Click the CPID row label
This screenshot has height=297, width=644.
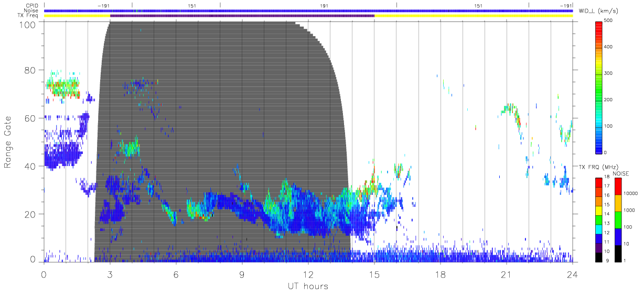click(x=32, y=5)
